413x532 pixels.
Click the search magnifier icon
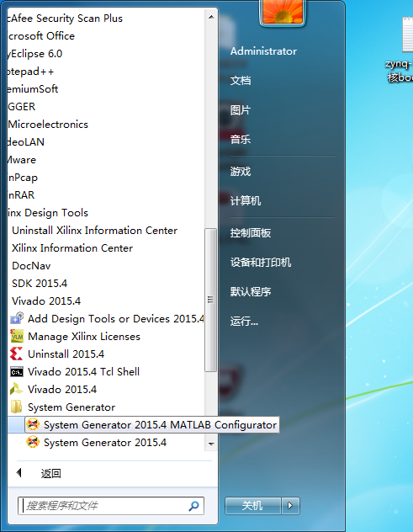point(194,506)
